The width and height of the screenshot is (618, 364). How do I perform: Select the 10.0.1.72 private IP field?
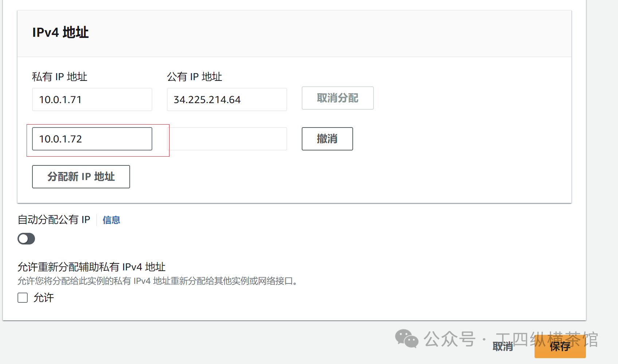[92, 139]
